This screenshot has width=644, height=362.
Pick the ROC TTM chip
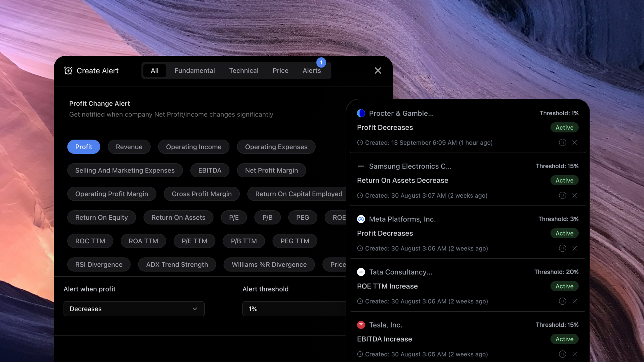click(x=90, y=241)
